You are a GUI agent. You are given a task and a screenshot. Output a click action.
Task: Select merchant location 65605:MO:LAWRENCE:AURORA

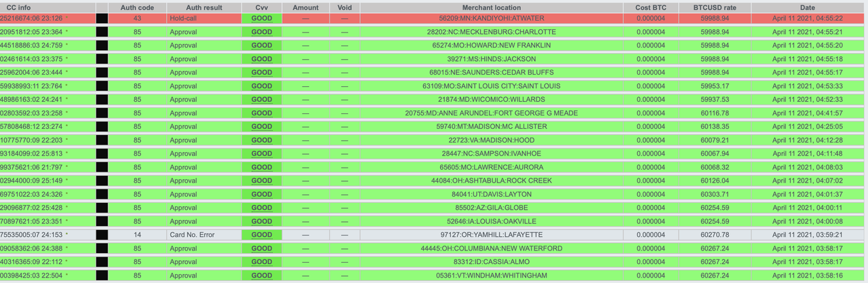coord(492,168)
